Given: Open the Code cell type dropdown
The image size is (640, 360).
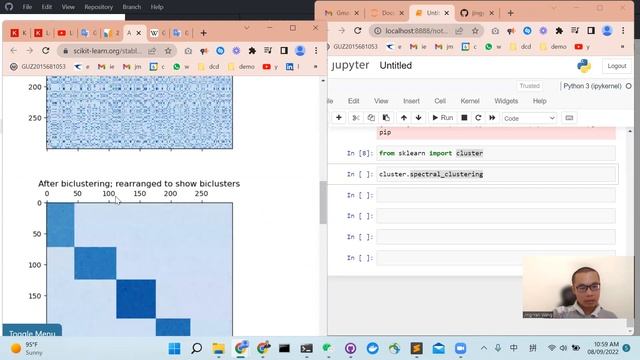Looking at the screenshot, I should pos(529,118).
